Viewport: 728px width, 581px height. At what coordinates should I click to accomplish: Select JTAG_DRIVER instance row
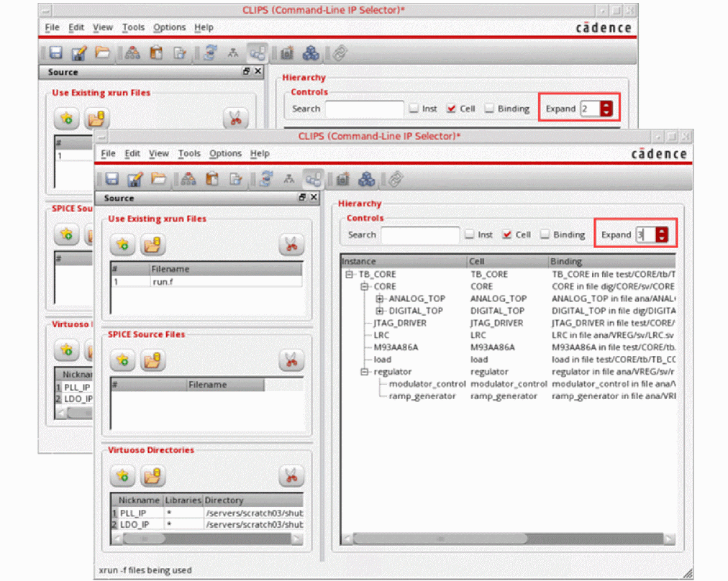509,323
